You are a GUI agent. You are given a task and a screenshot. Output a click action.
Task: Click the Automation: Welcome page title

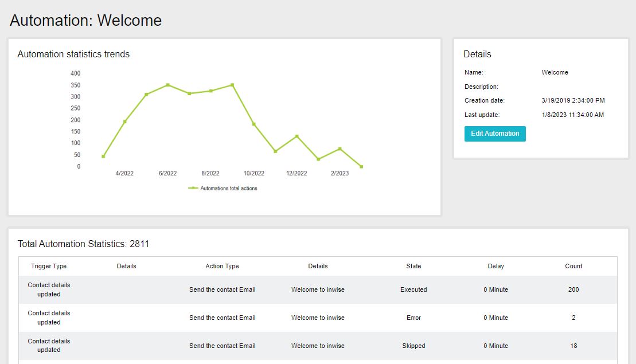click(85, 20)
